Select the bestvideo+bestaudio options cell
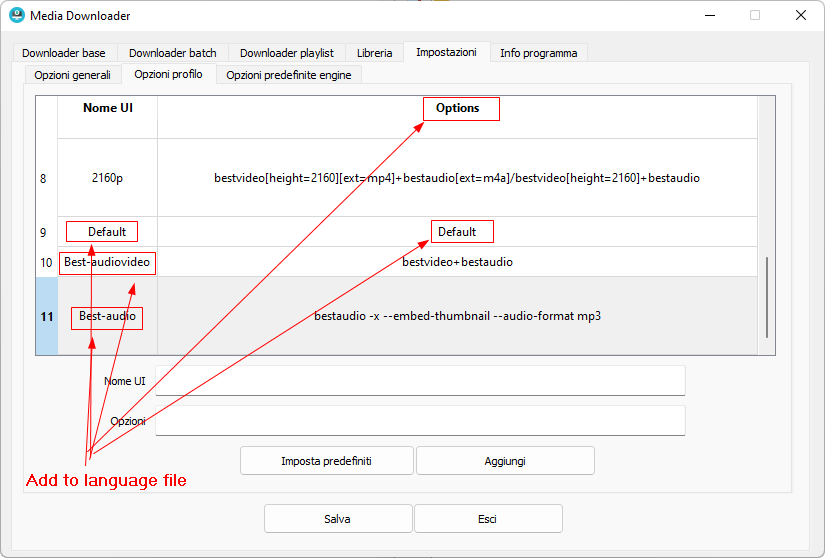Viewport: 825px width, 558px height. (457, 262)
